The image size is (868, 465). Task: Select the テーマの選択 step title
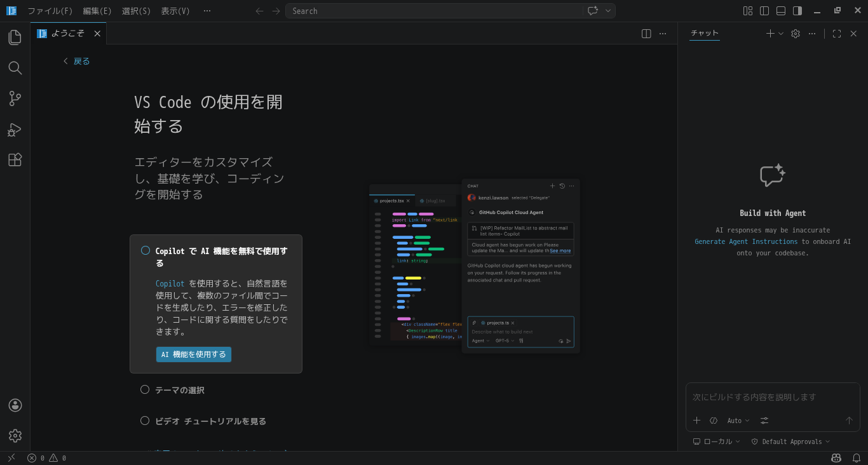[x=180, y=390]
